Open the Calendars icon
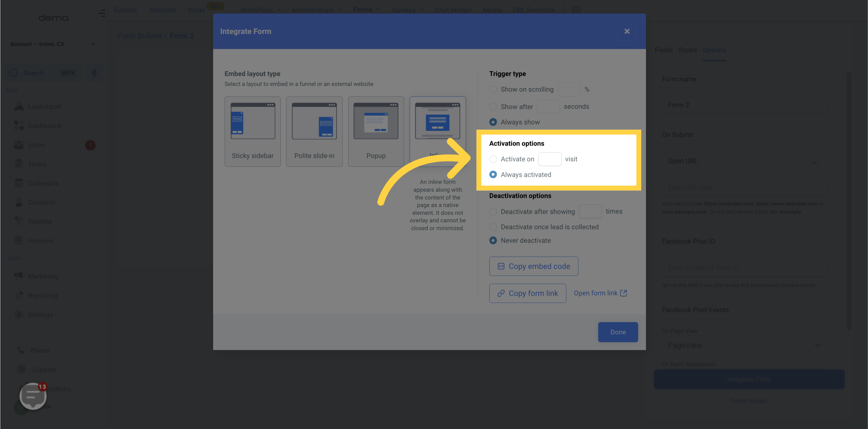 [x=19, y=183]
